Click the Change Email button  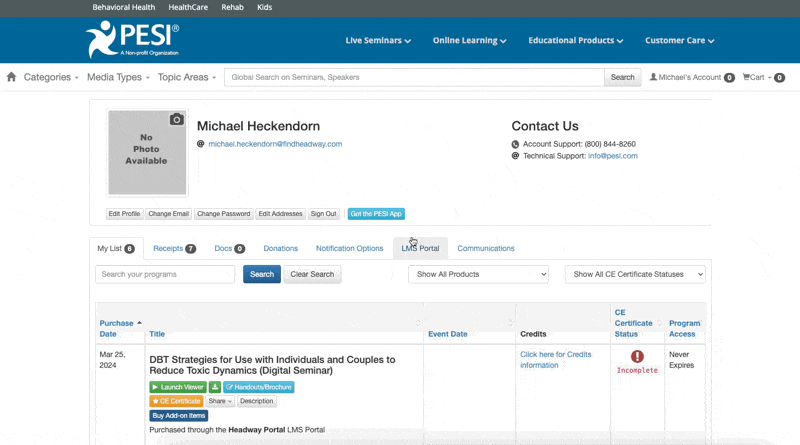click(169, 214)
